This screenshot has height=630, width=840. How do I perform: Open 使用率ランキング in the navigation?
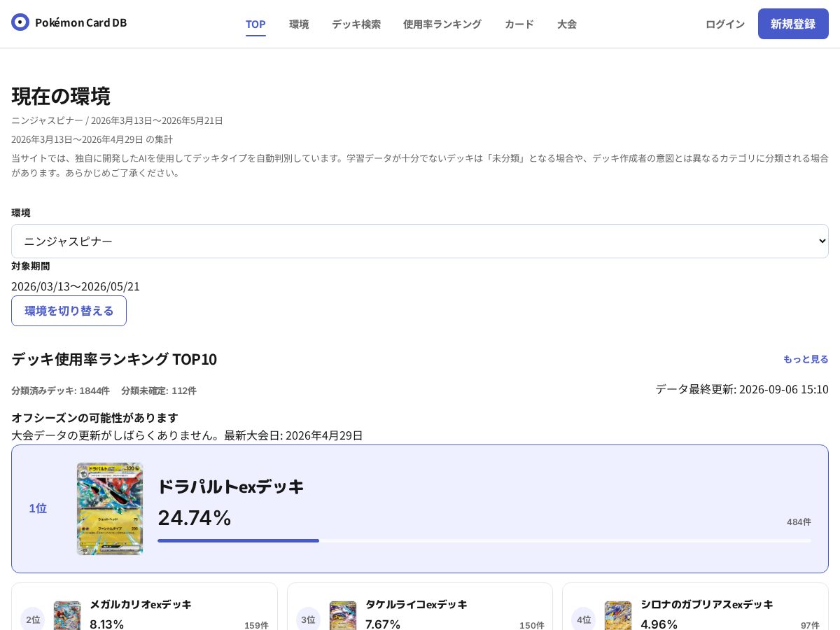tap(442, 24)
